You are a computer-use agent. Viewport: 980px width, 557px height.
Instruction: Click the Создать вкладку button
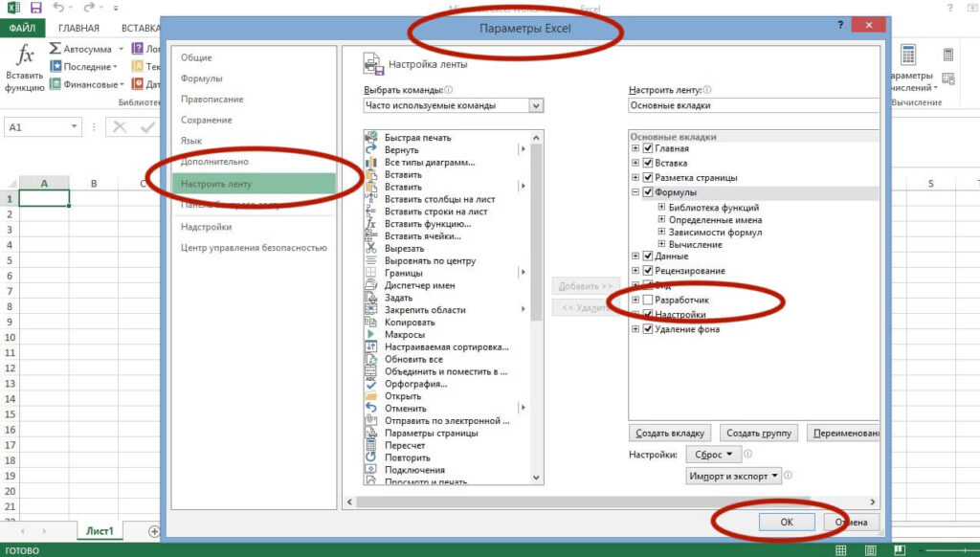point(669,433)
